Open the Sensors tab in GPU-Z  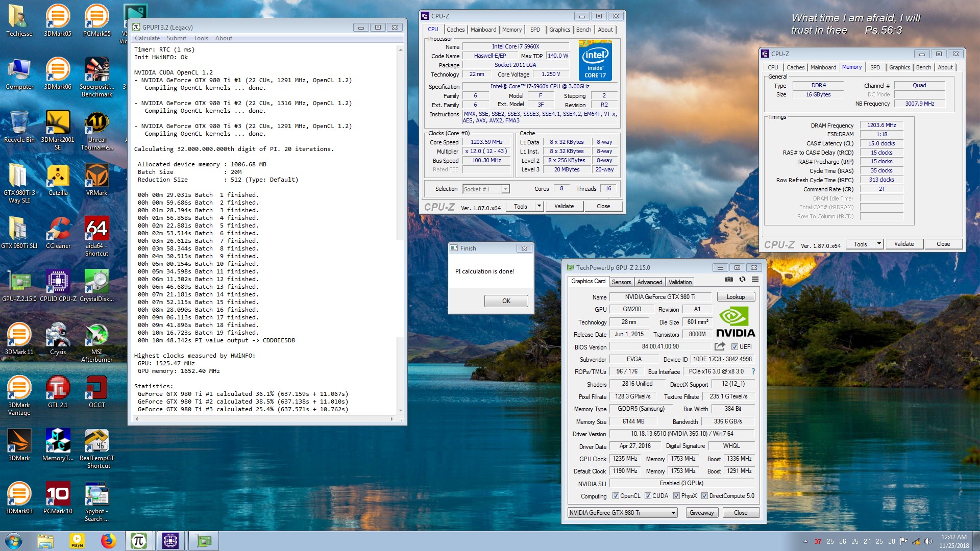(621, 282)
